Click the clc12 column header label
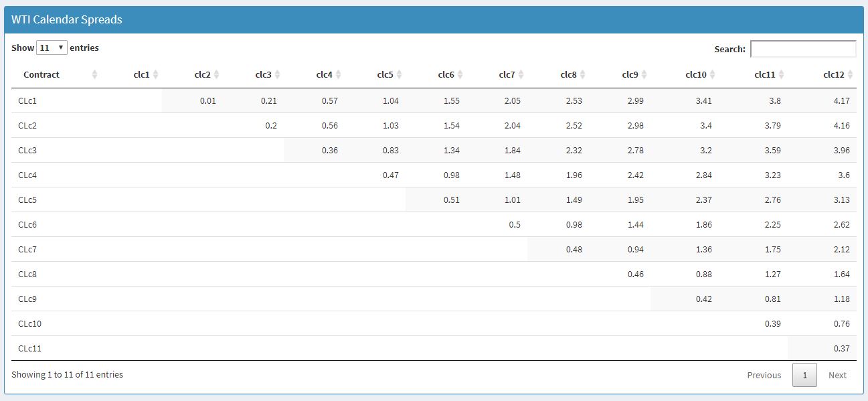868x401 pixels. (834, 74)
